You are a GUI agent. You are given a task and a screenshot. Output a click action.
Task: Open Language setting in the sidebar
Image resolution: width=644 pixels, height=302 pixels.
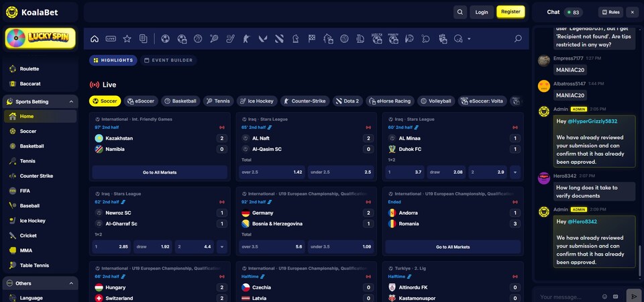click(x=40, y=298)
